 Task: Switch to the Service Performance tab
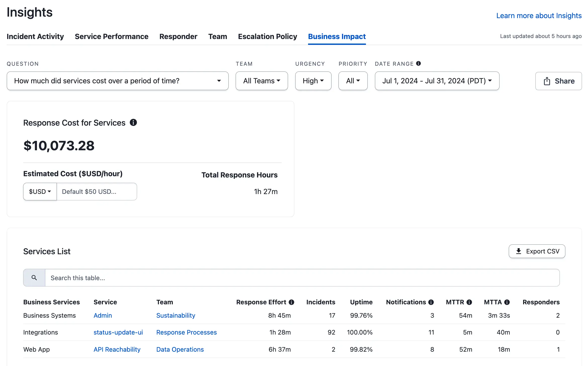[111, 36]
